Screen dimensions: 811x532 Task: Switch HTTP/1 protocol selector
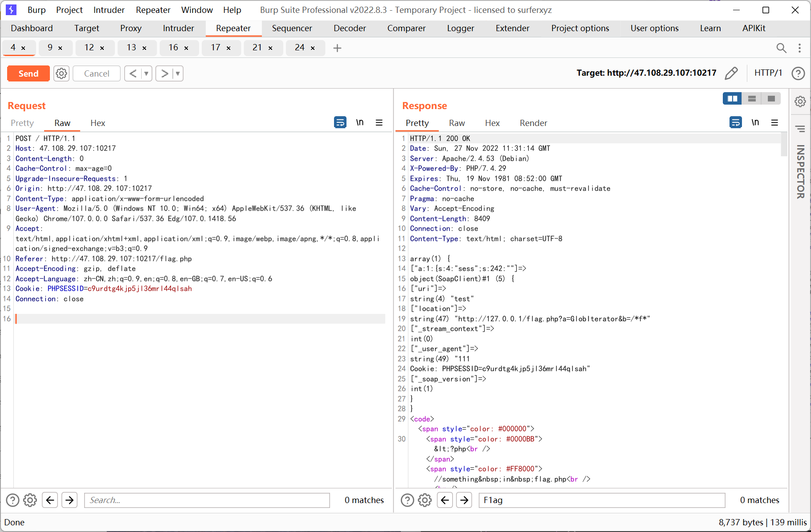point(768,73)
